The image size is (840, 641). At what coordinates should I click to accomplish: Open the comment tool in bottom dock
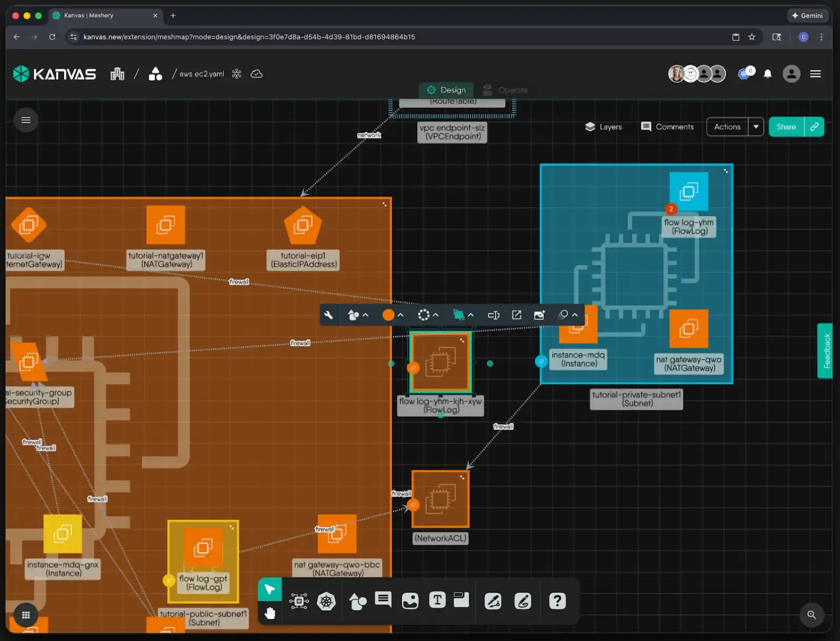(x=383, y=599)
